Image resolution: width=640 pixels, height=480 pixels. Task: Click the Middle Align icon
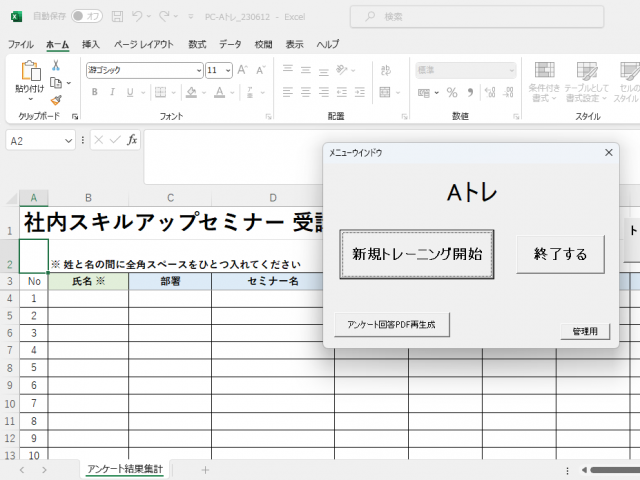(306, 70)
